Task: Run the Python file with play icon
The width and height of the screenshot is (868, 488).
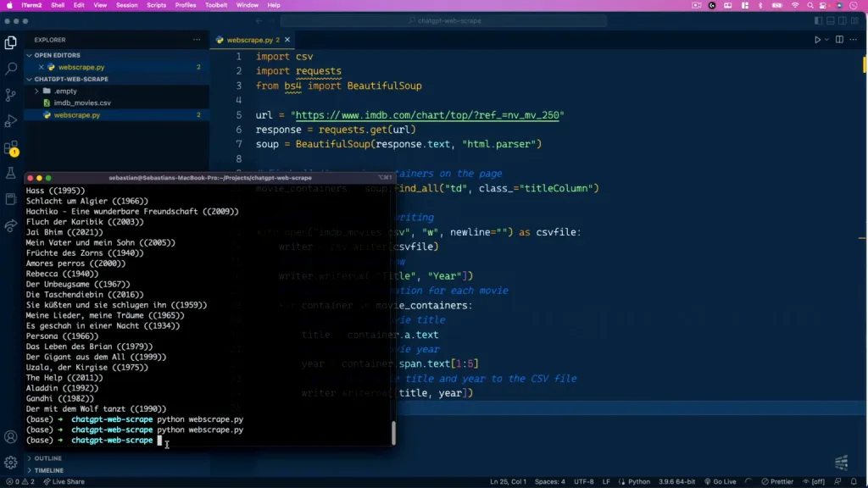Action: [817, 40]
